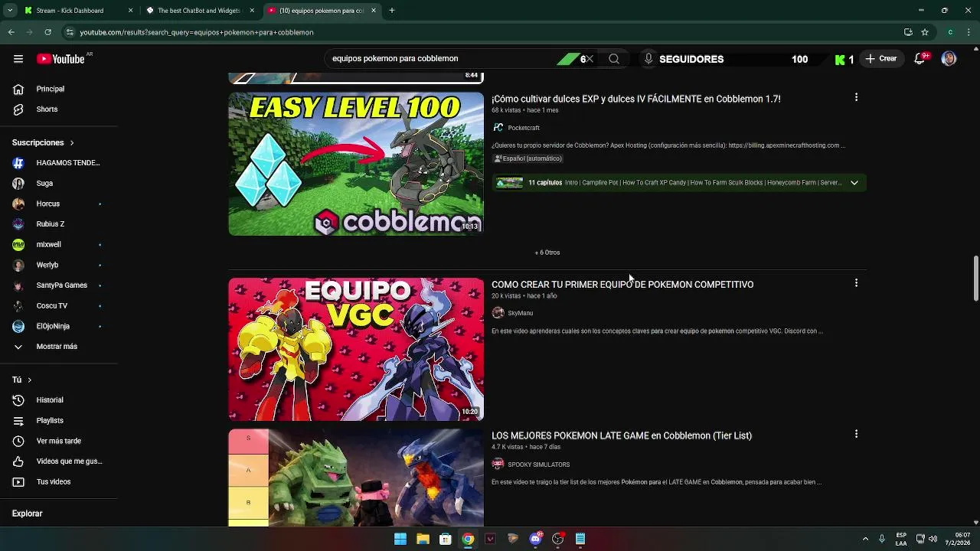980x551 pixels.
Task: Start voice search with microphone icon
Action: pyautogui.click(x=648, y=59)
